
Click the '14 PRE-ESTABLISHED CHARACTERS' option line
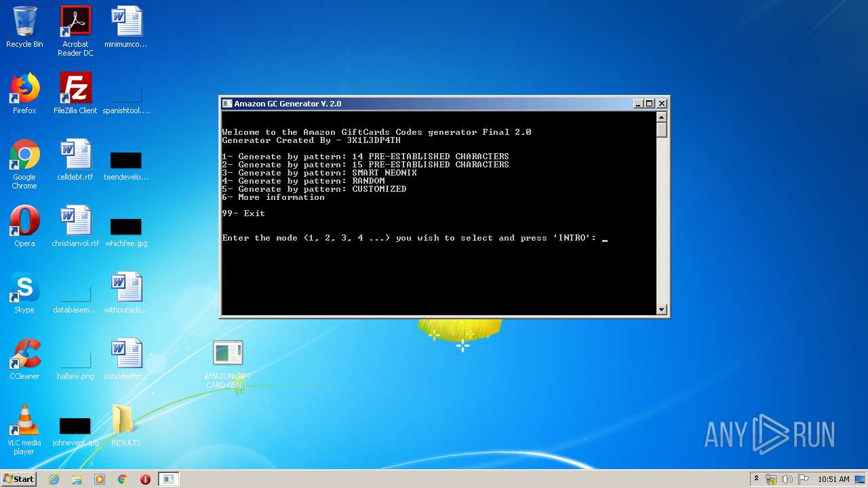click(366, 157)
